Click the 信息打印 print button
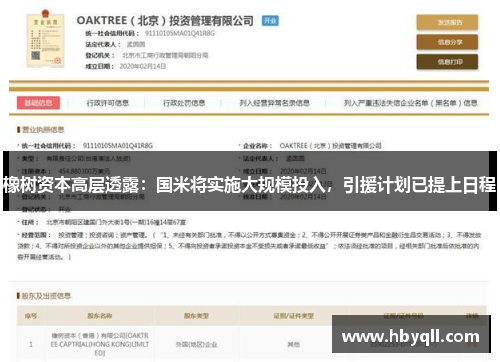500x362 pixels. [447, 62]
